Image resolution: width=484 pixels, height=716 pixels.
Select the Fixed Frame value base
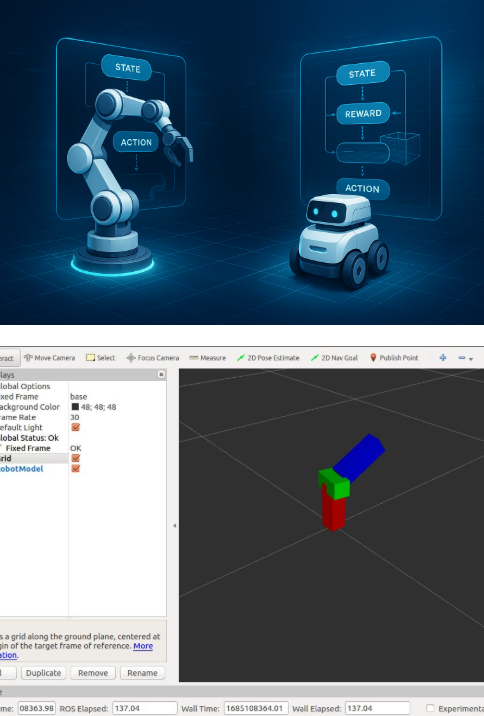79,396
